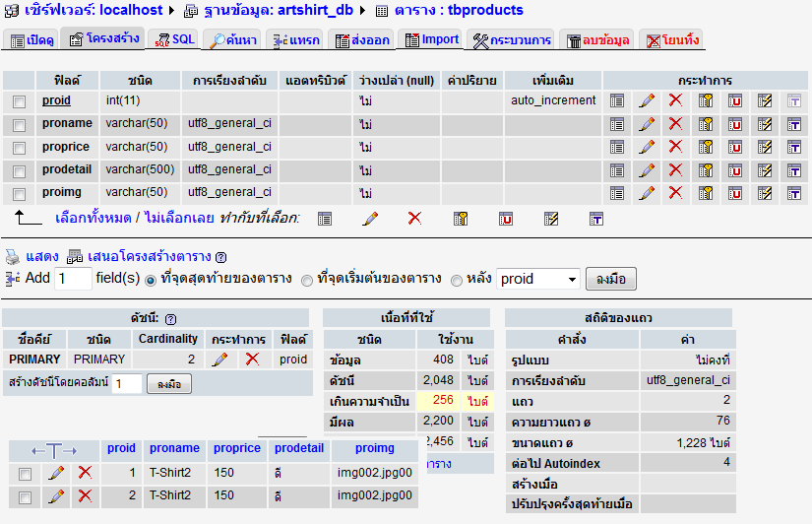Open the ส่งออก export tab

coord(362,40)
